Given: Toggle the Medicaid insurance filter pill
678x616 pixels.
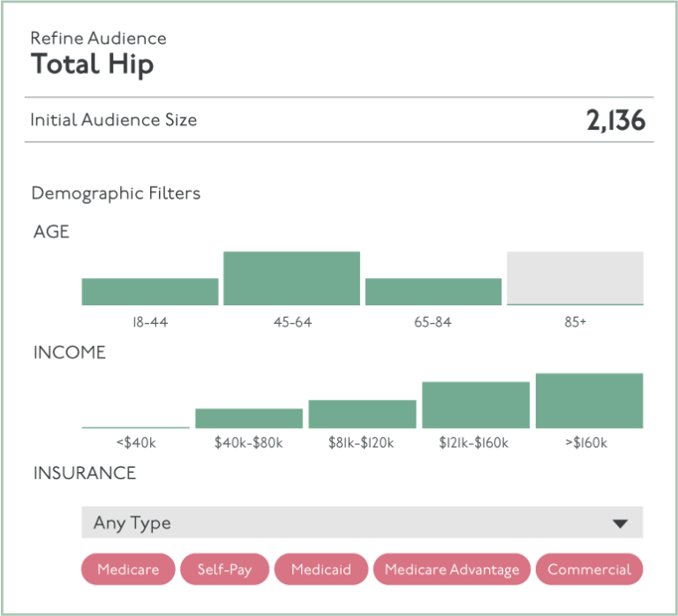Looking at the screenshot, I should (321, 569).
